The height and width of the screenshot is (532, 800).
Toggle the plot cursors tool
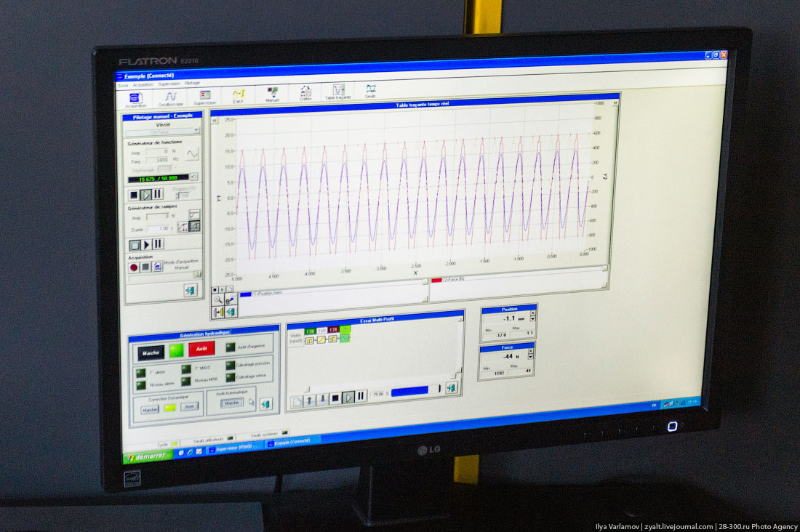[218, 313]
